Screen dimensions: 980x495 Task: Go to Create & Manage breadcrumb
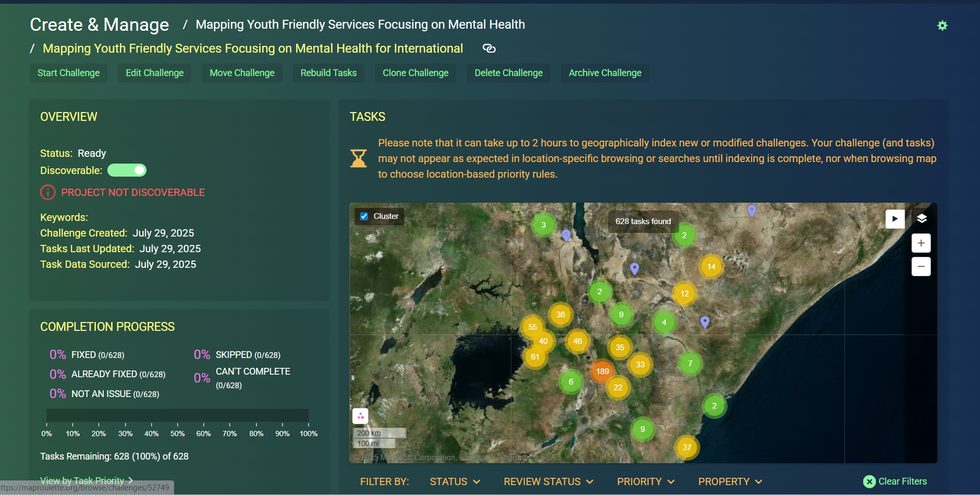pos(100,24)
